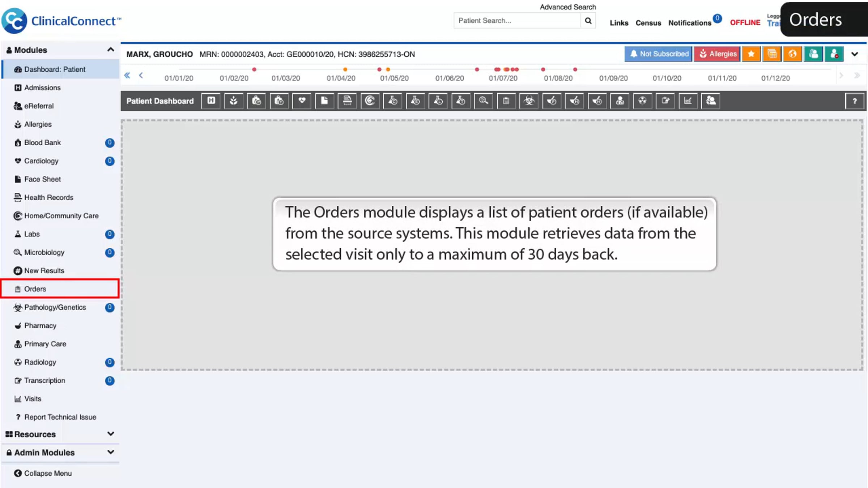The width and height of the screenshot is (868, 488).
Task: Click the Visits chart icon in toolbar
Action: click(688, 101)
